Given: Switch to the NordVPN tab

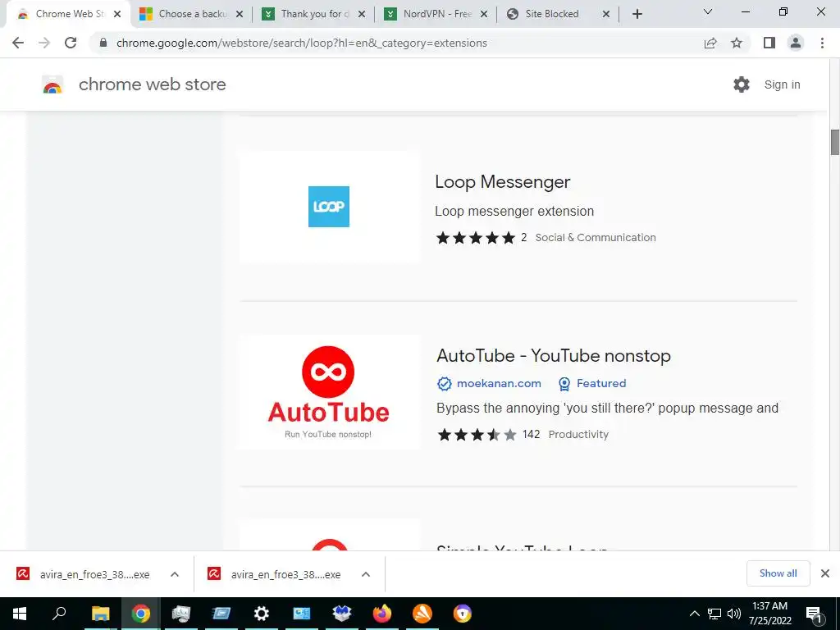Looking at the screenshot, I should pyautogui.click(x=436, y=14).
